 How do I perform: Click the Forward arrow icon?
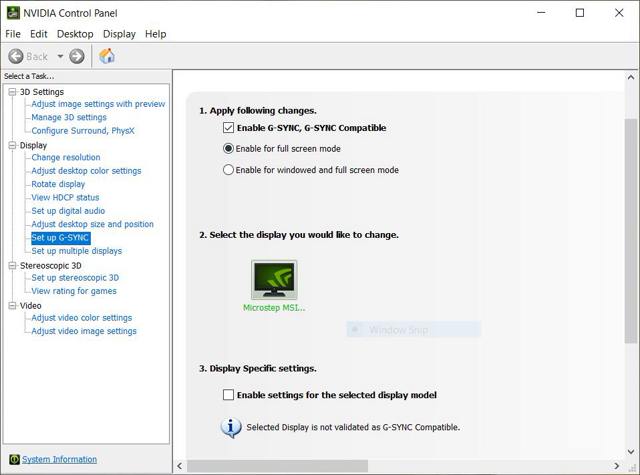pos(77,56)
